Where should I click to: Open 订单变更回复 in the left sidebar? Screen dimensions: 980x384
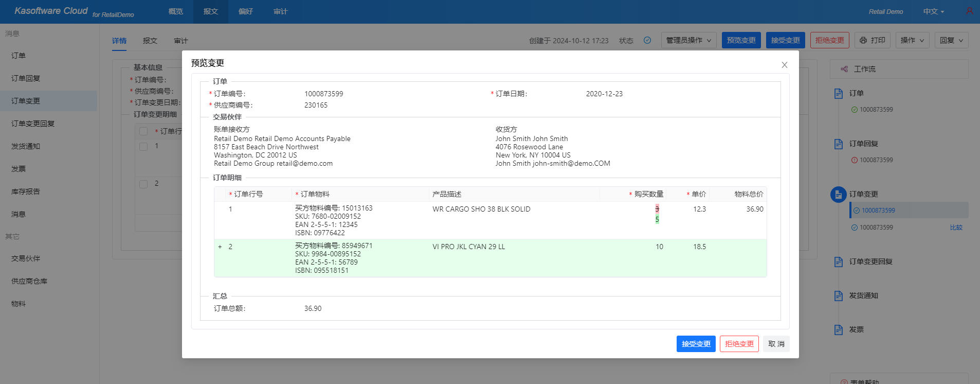click(x=33, y=124)
